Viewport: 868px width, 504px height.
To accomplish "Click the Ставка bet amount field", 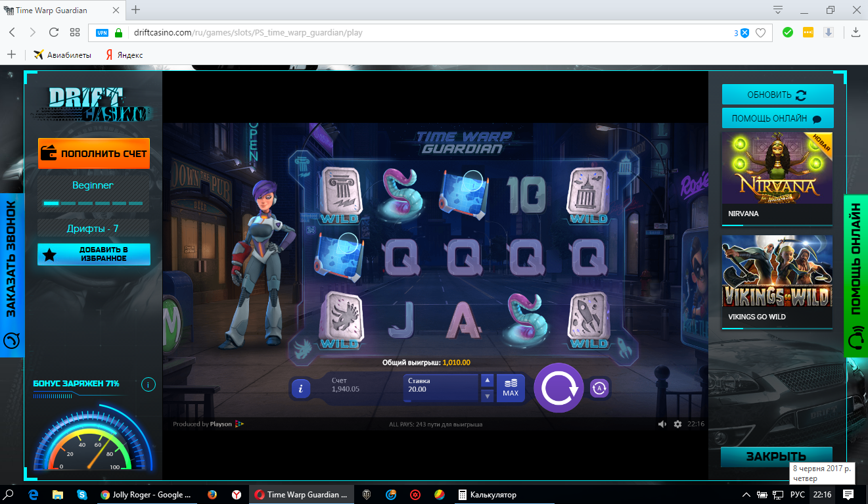I will (441, 388).
